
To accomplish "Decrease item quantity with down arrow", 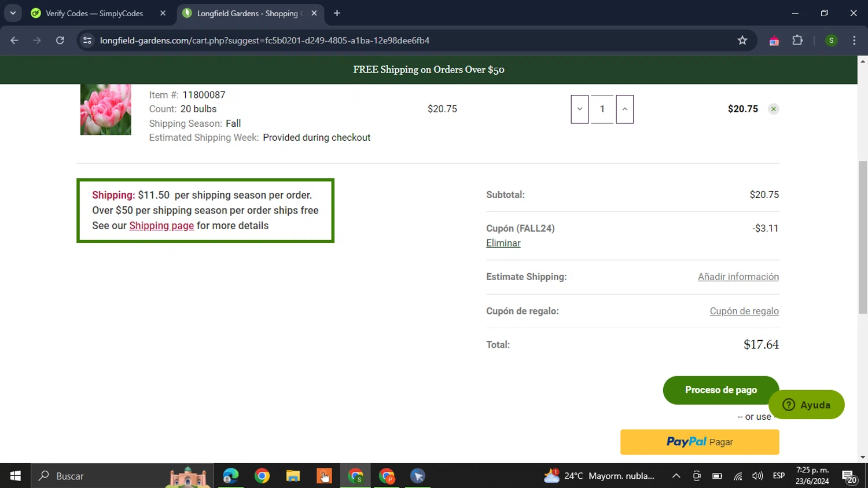I will tap(580, 109).
